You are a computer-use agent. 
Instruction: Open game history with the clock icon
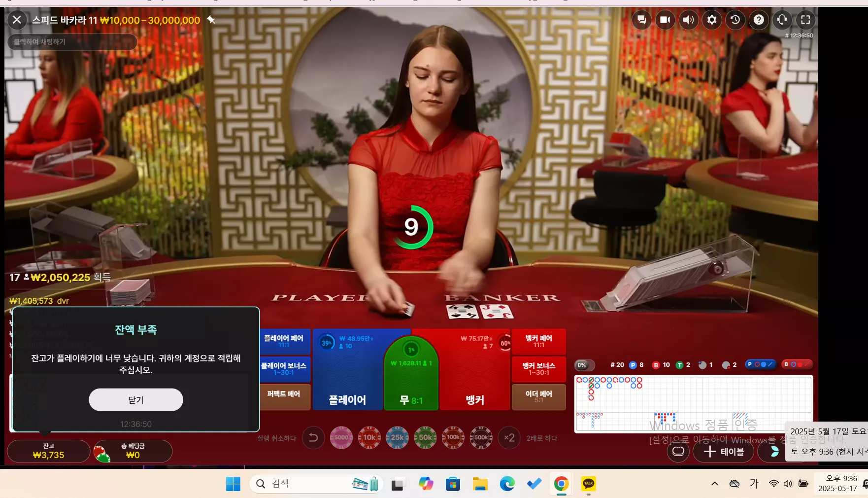735,20
